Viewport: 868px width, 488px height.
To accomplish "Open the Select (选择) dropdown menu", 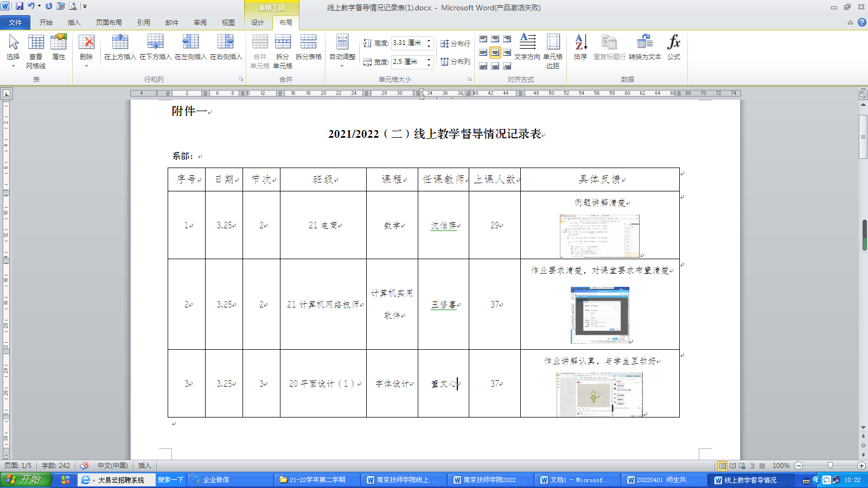I will click(13, 66).
